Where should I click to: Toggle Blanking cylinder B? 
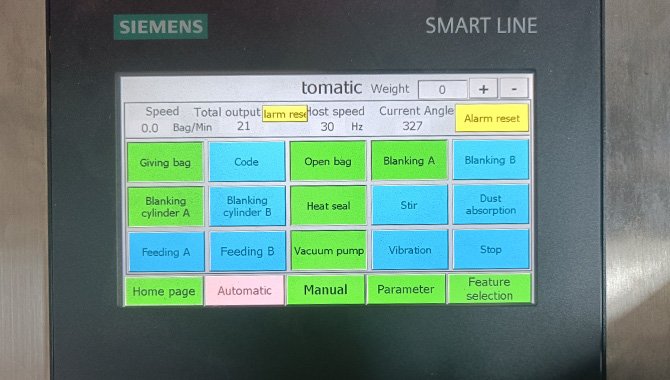point(247,206)
